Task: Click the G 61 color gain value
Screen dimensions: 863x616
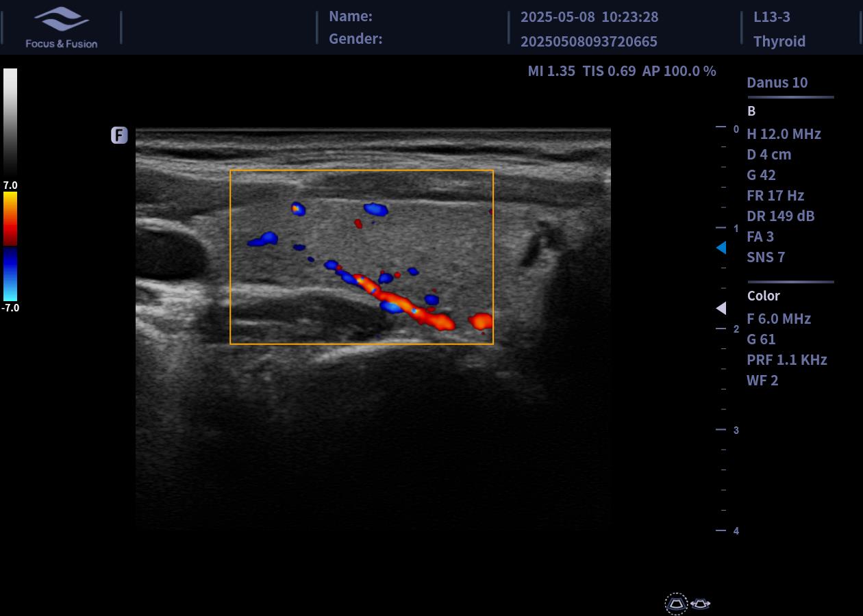Action: coord(761,339)
